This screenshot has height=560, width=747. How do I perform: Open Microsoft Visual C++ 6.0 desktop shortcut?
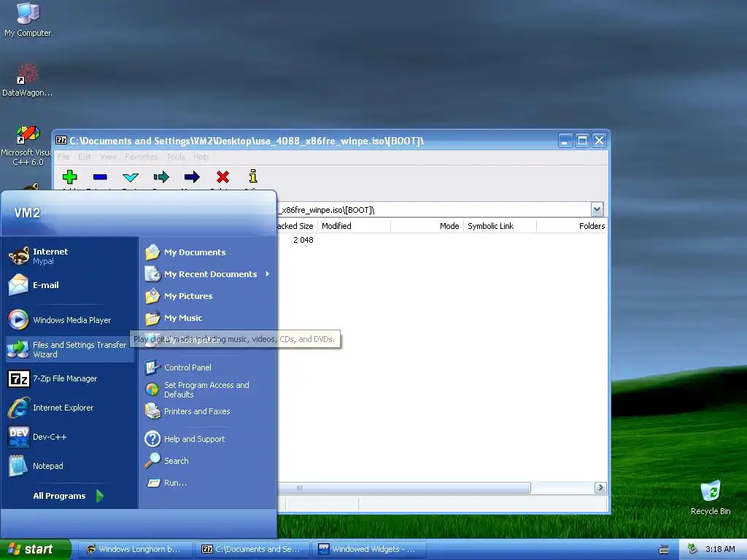tap(26, 145)
